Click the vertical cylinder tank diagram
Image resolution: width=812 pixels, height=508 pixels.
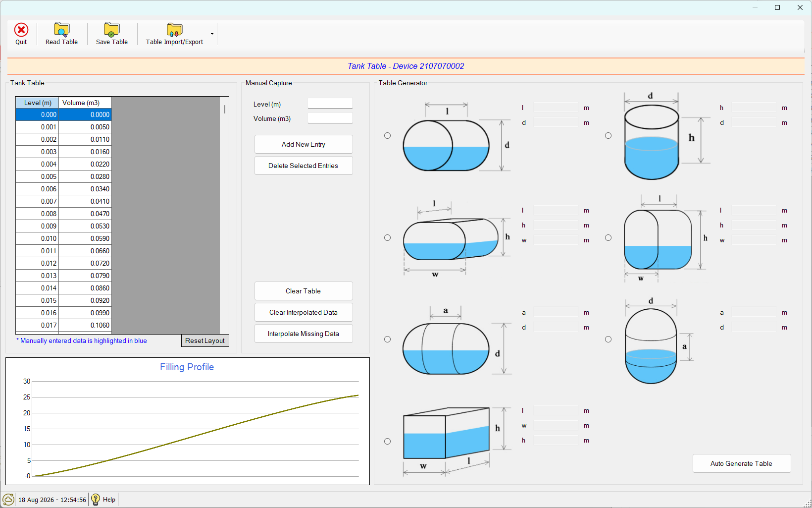667,136
